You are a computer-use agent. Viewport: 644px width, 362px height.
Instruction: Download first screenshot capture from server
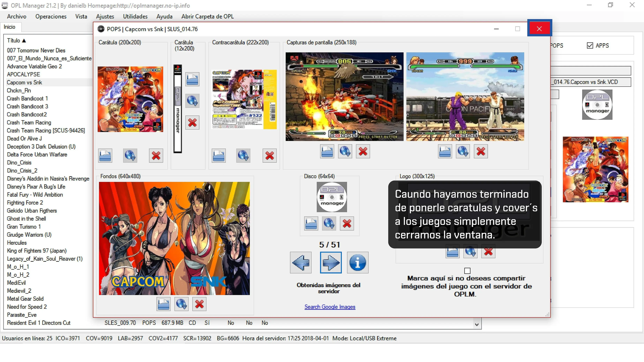(345, 151)
